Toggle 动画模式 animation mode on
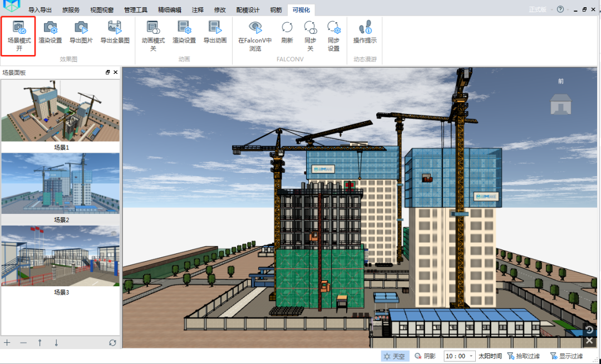The width and height of the screenshot is (601, 364). click(153, 34)
